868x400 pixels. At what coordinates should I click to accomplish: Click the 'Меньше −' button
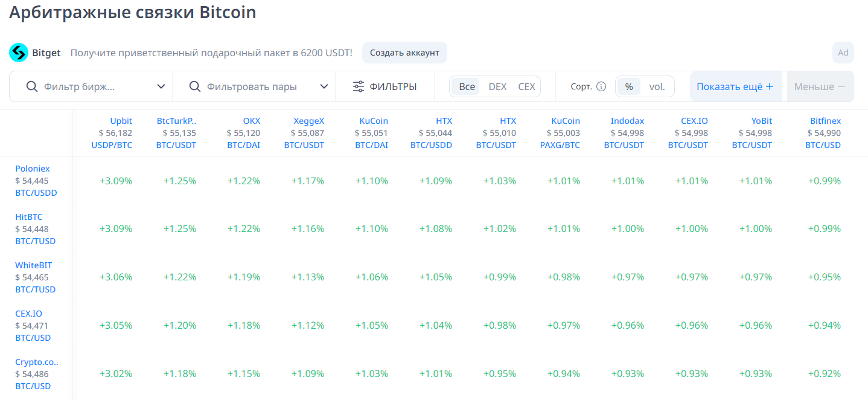(x=819, y=86)
